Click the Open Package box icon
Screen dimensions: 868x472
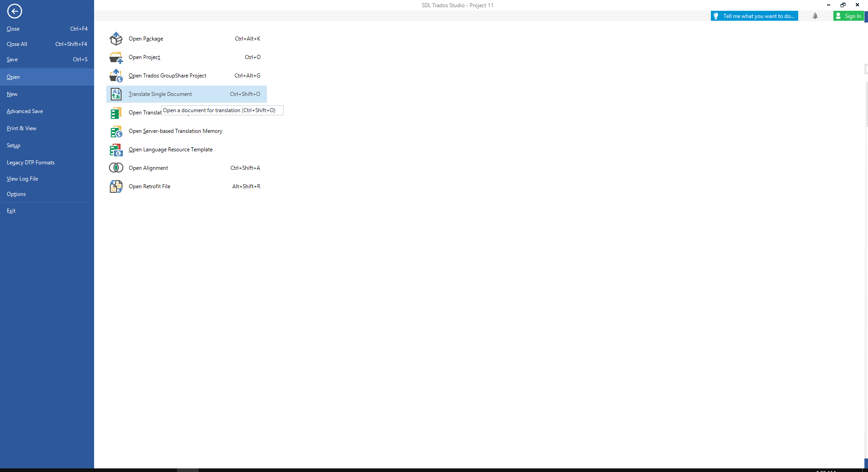[x=116, y=39]
